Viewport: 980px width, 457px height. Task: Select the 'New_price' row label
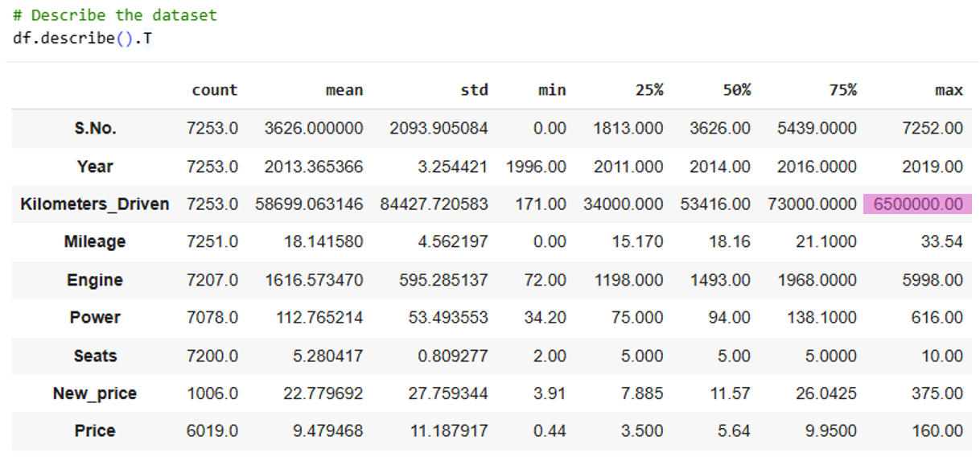click(95, 393)
